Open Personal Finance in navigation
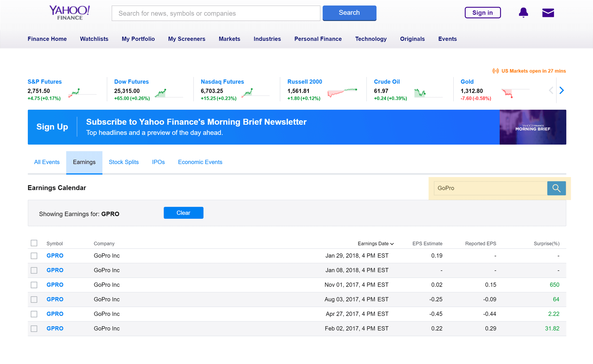593x364 pixels. click(x=318, y=39)
